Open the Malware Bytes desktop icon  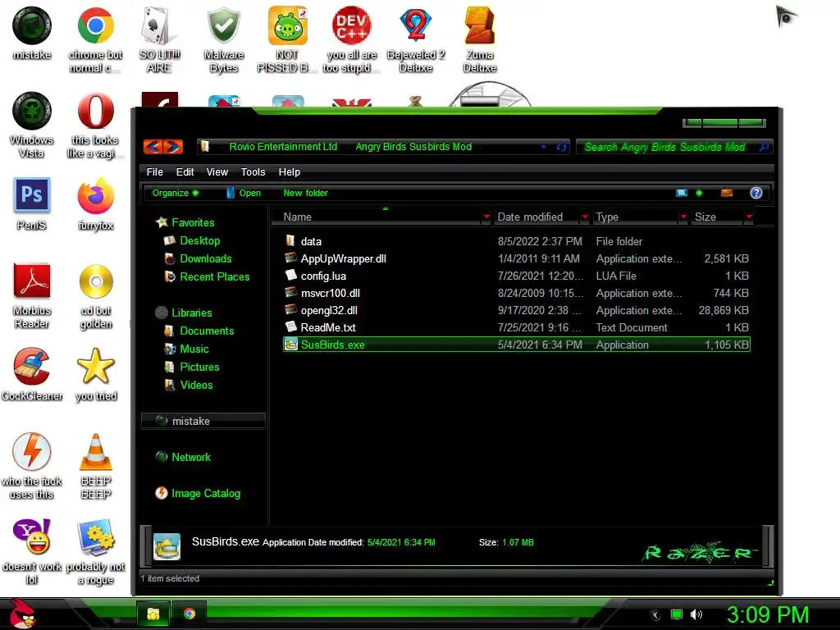point(223,25)
